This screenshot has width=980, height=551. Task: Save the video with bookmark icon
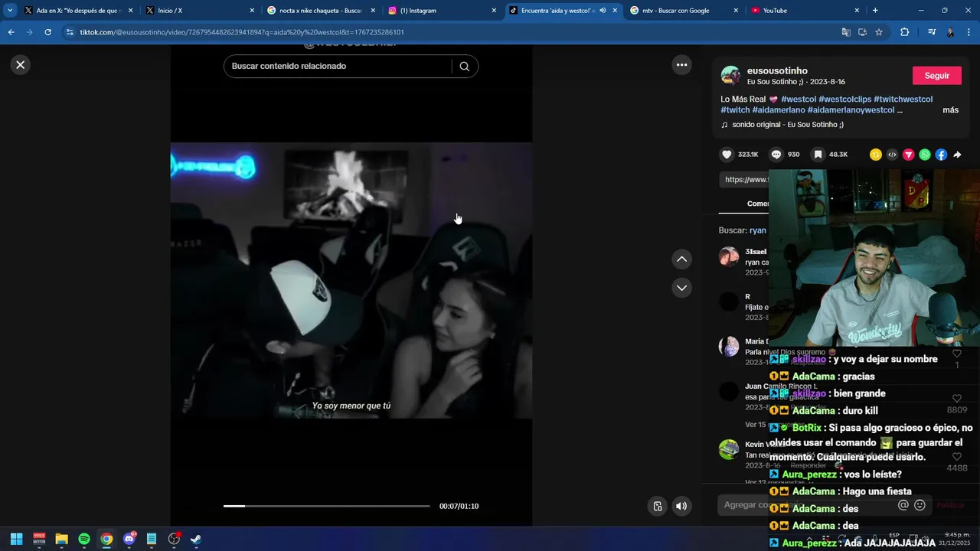(x=818, y=155)
